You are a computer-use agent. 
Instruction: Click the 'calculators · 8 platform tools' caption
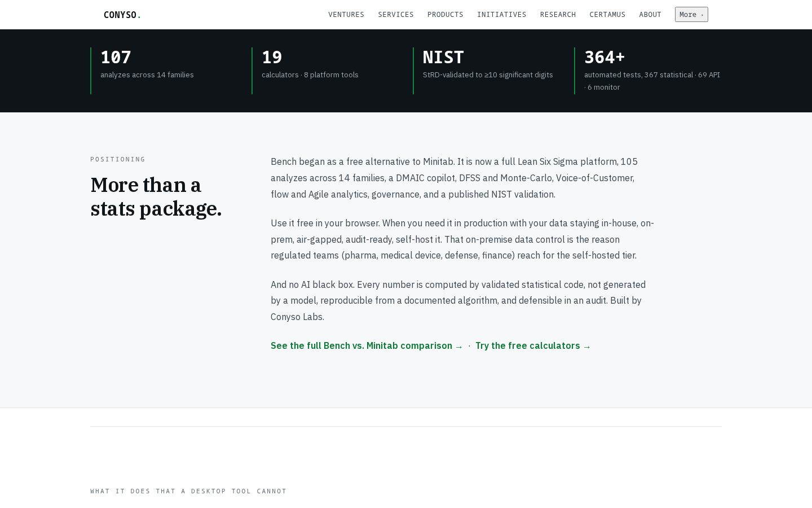(310, 75)
